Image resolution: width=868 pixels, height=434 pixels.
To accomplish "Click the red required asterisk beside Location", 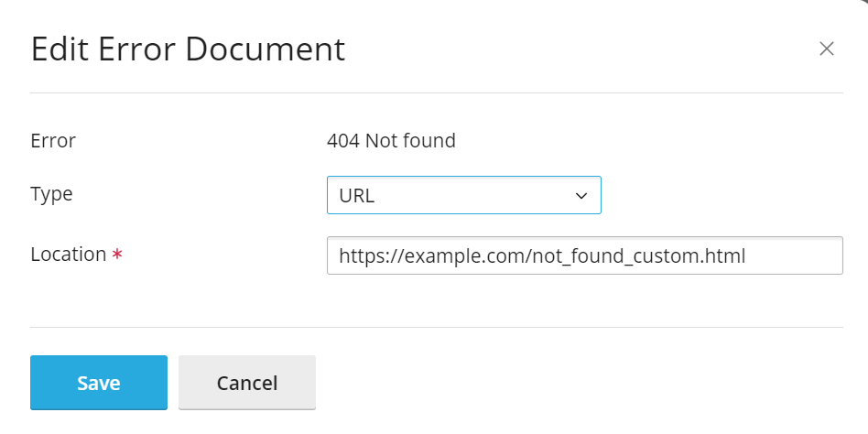I will coord(117,255).
